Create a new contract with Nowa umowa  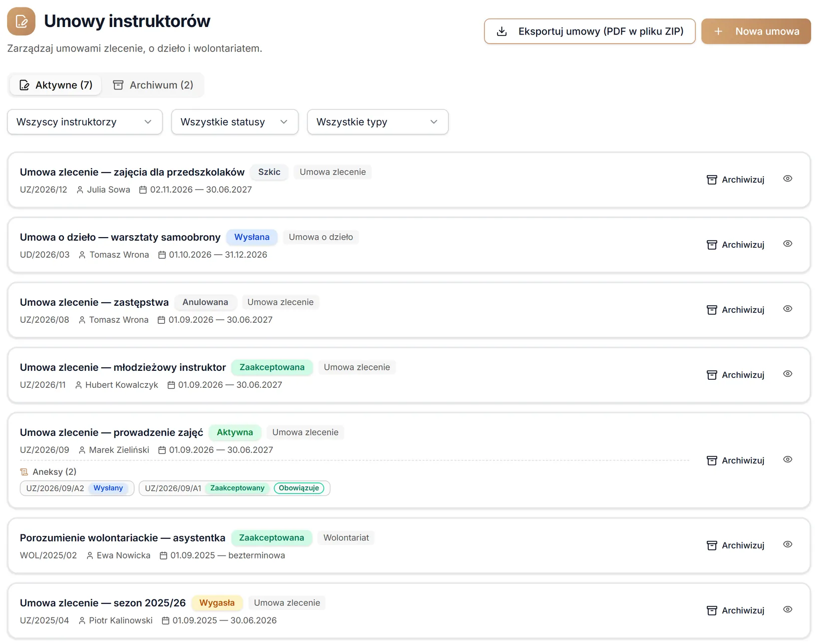[x=756, y=32]
